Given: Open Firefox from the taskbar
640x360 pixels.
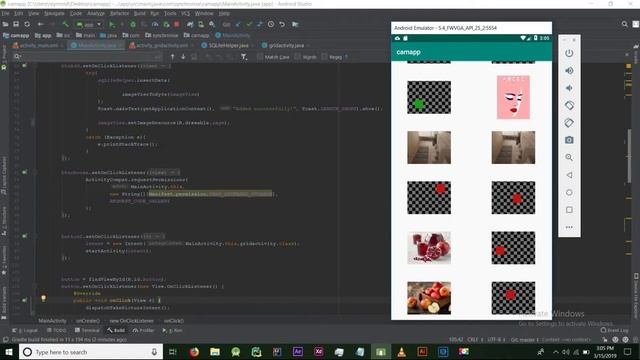Looking at the screenshot, I should click(194, 352).
